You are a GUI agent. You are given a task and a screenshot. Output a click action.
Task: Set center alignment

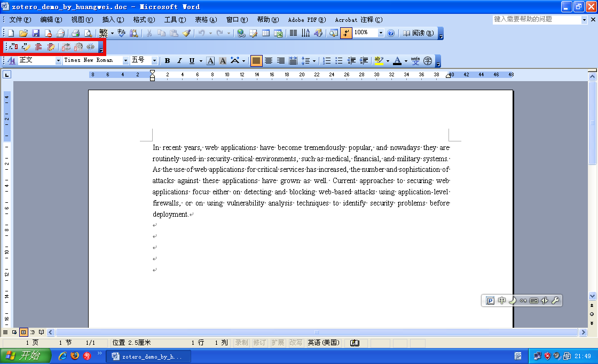tap(269, 61)
